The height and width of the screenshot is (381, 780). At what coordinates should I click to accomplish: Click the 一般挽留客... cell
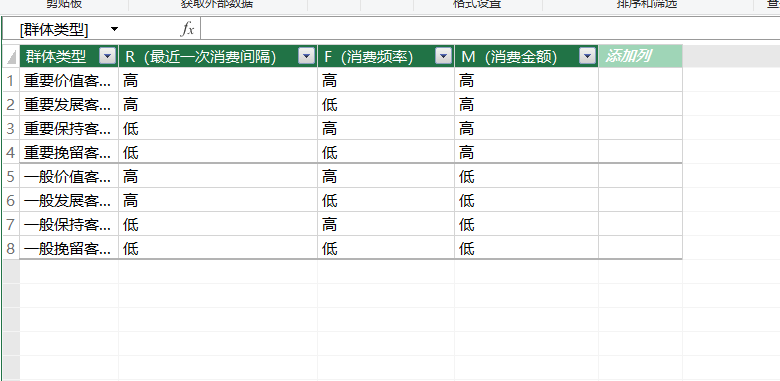point(69,248)
